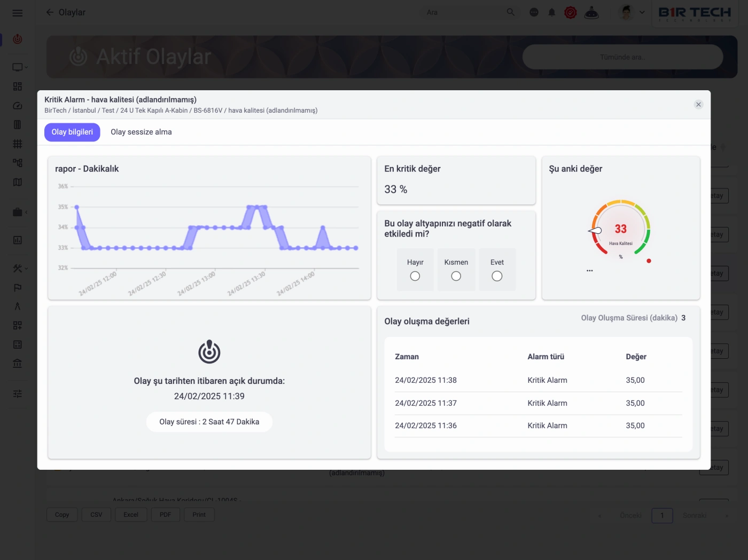Open the rack cabinet sidebar icon
The image size is (748, 560).
[18, 124]
